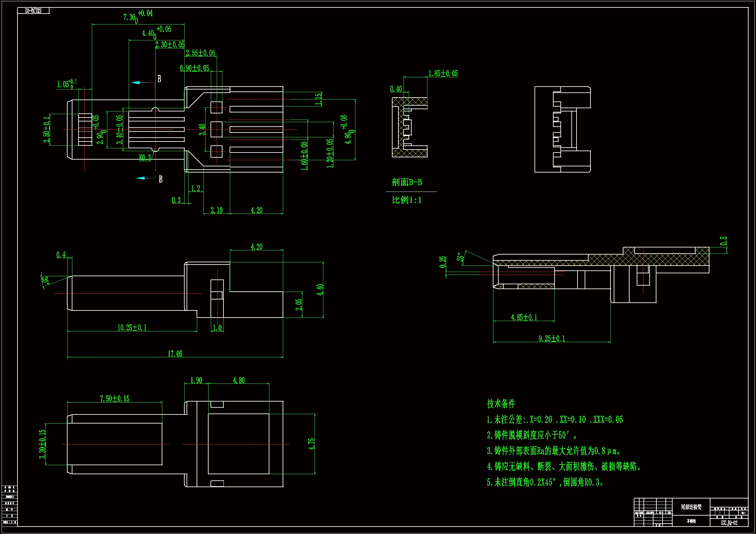Select the 10.25±0.1 dimension text
The image size is (756, 534).
click(132, 327)
